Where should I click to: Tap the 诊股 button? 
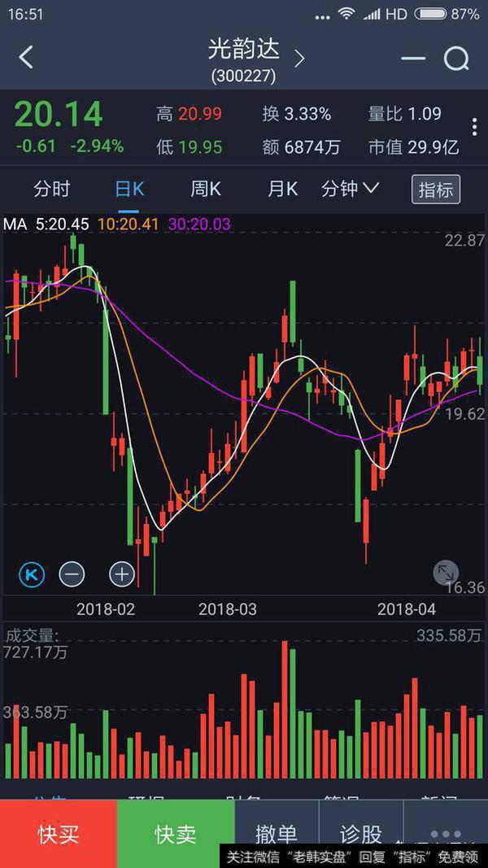[x=361, y=834]
